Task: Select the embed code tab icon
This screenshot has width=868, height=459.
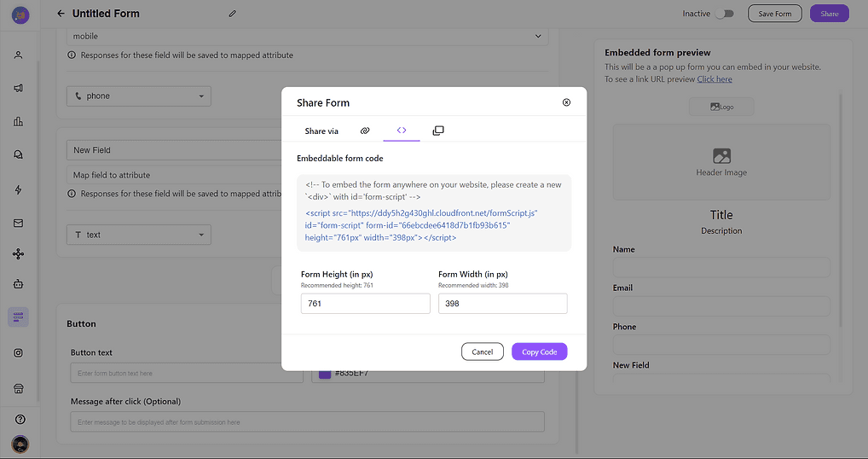Action: [x=402, y=131]
